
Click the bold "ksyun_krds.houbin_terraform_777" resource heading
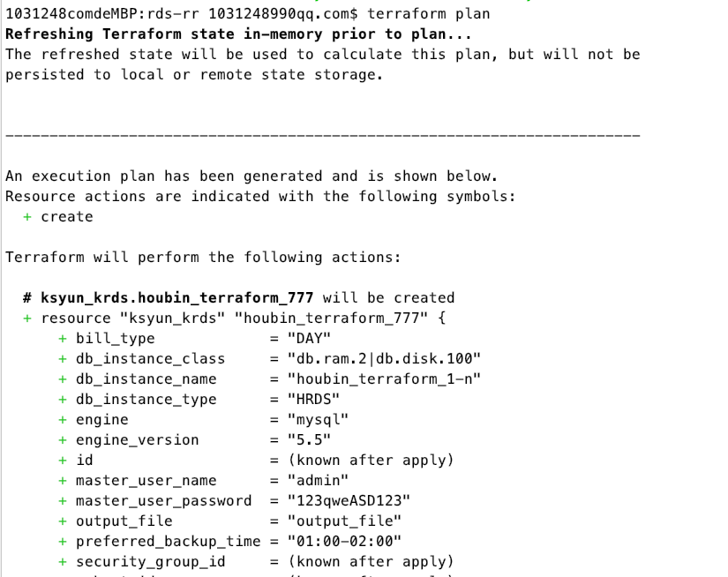pos(177,298)
